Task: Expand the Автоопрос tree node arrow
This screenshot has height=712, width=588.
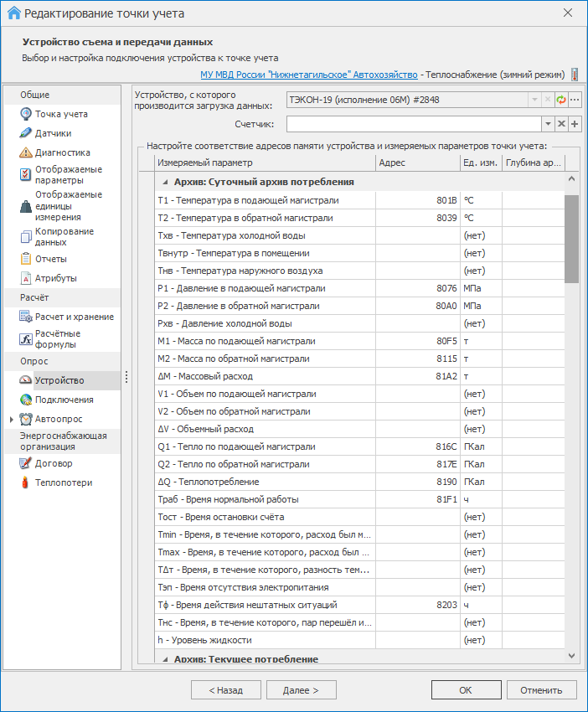Action: [12, 419]
